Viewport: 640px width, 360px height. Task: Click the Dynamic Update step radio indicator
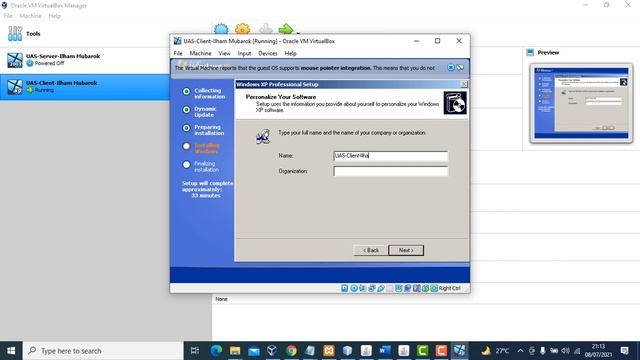[x=187, y=110]
